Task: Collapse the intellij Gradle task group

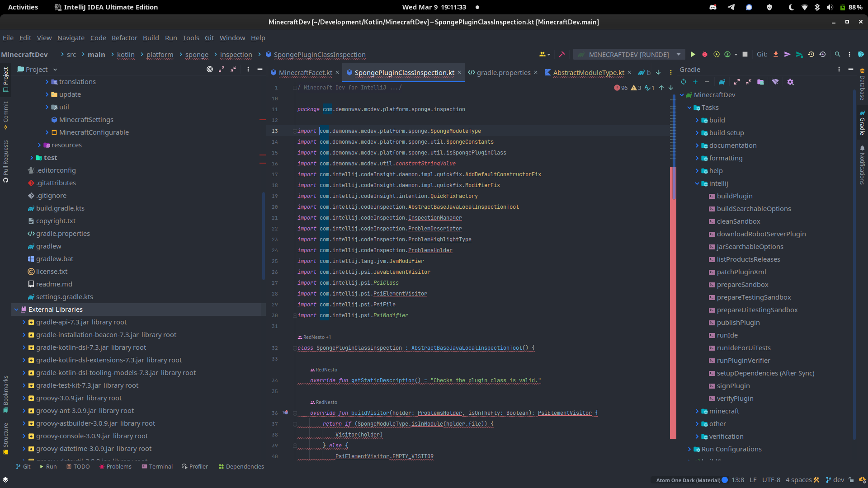Action: 697,183
